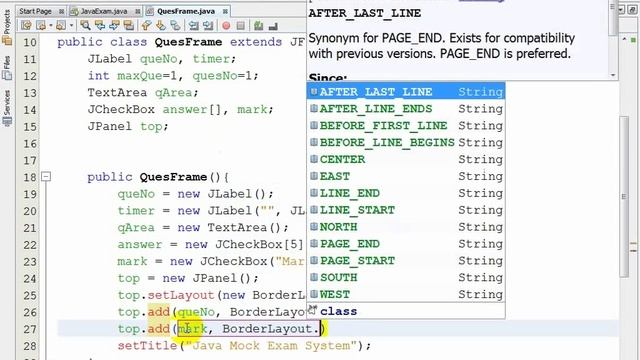Click the Uncomment lines toolbar icon

(273, 26)
